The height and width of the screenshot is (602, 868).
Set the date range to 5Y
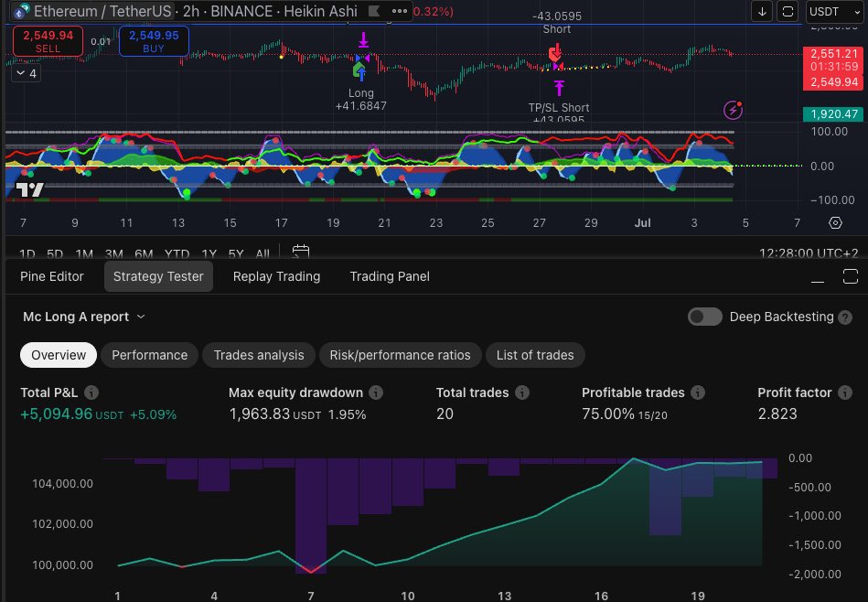pyautogui.click(x=236, y=254)
